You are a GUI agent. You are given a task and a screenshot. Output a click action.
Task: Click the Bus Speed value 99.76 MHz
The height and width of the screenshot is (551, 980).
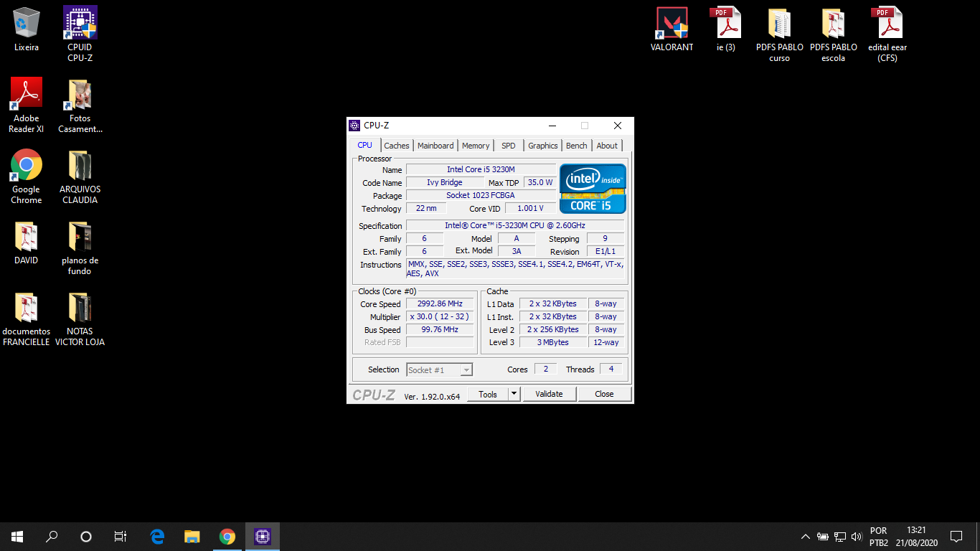click(440, 329)
